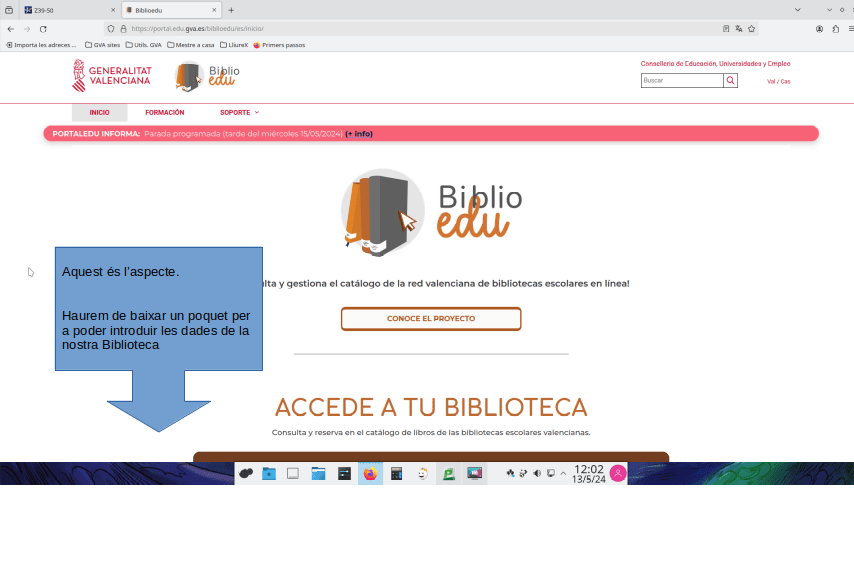The image size is (854, 586).
Task: Open the GVA sites bookmark folder
Action: coord(102,45)
